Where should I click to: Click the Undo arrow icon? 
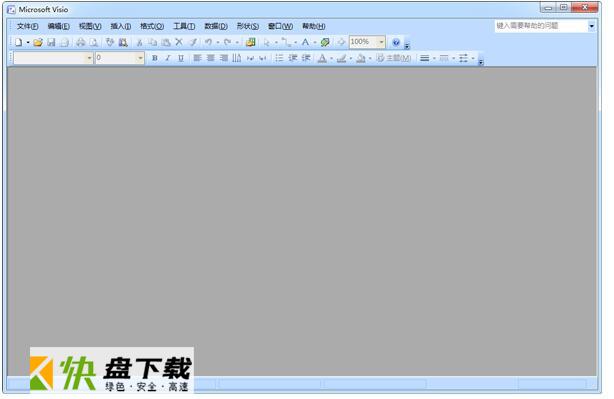209,42
